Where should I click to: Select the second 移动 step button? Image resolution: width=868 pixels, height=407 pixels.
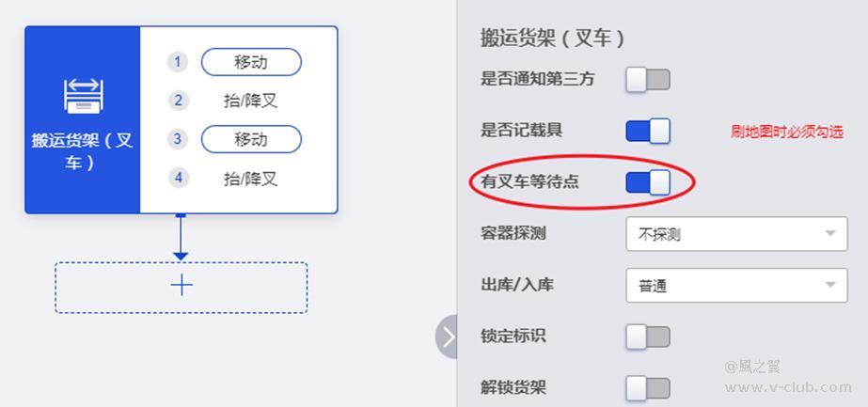(x=251, y=139)
